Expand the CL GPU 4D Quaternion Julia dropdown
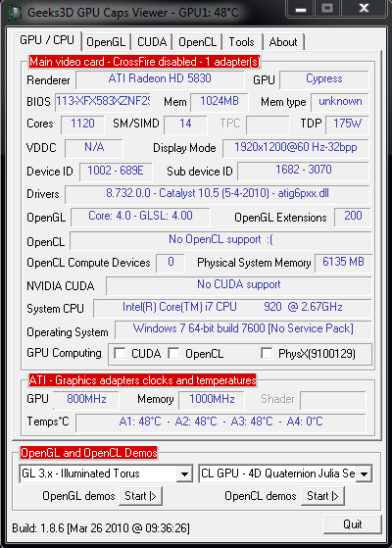The height and width of the screenshot is (548, 392). pyautogui.click(x=364, y=473)
